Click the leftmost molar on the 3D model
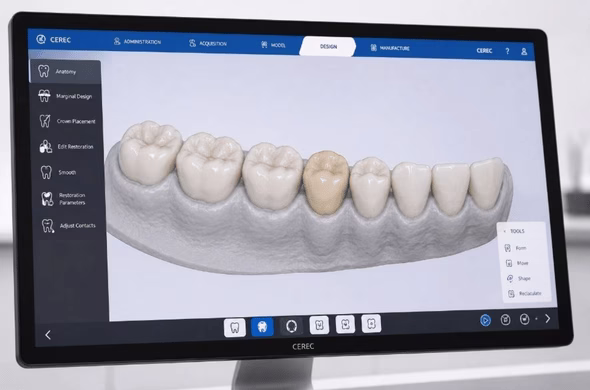Viewport: 590px width, 390px height. tap(150, 152)
